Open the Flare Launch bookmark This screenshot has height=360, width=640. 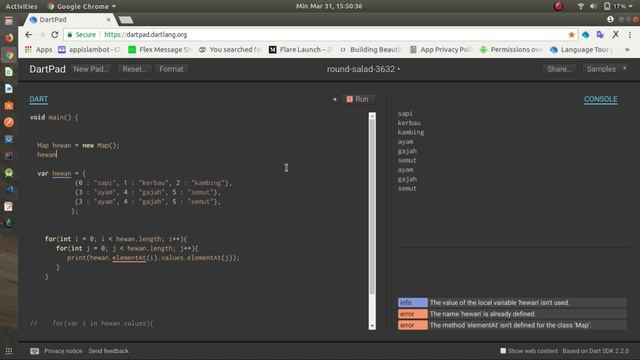pyautogui.click(x=300, y=49)
